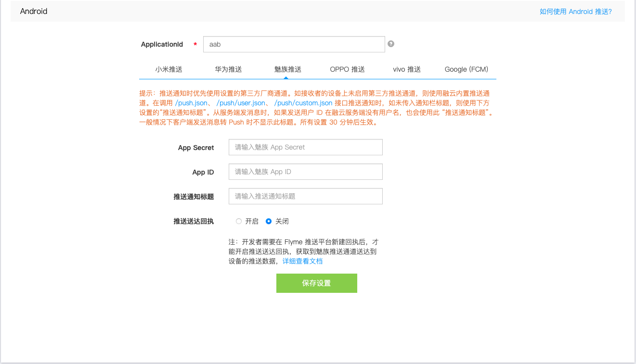The image size is (636, 364).
Task: Focus the 推送通知标题 input field
Action: (x=306, y=196)
